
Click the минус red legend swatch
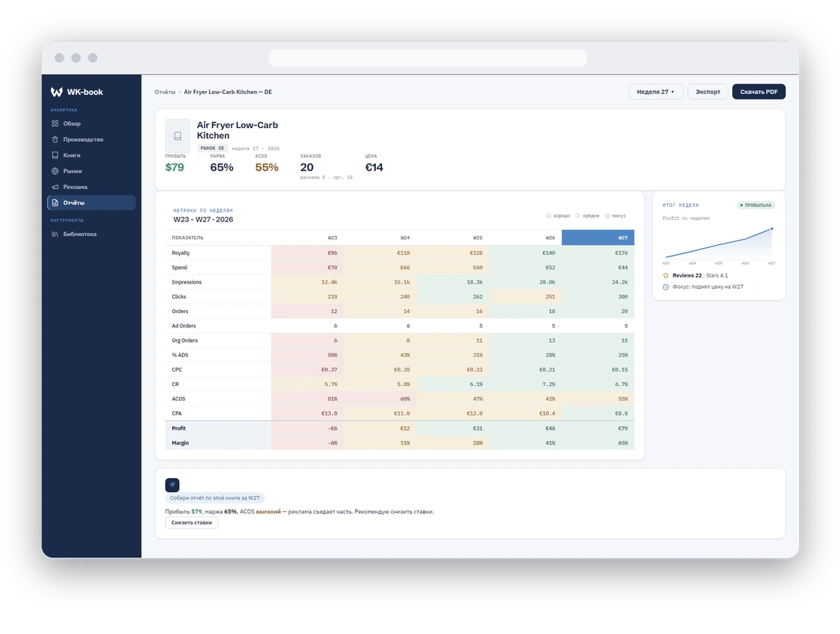pyautogui.click(x=607, y=216)
